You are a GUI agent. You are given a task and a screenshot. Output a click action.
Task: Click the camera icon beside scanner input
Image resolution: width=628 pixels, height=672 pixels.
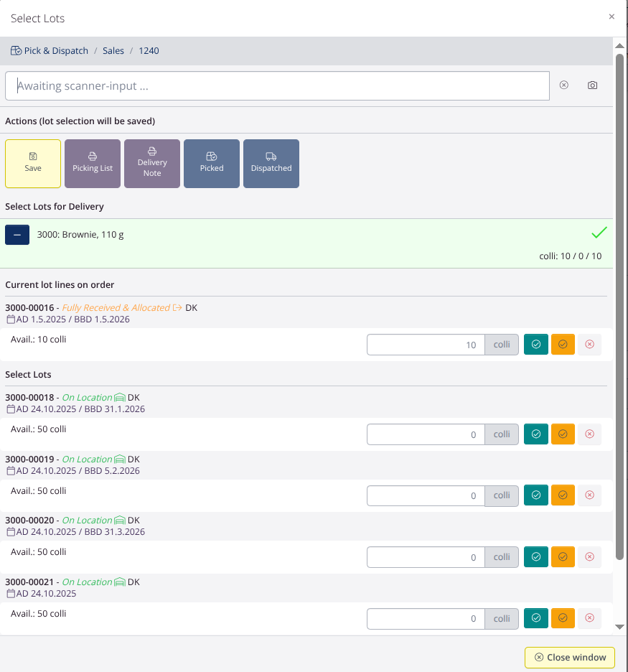coord(592,85)
